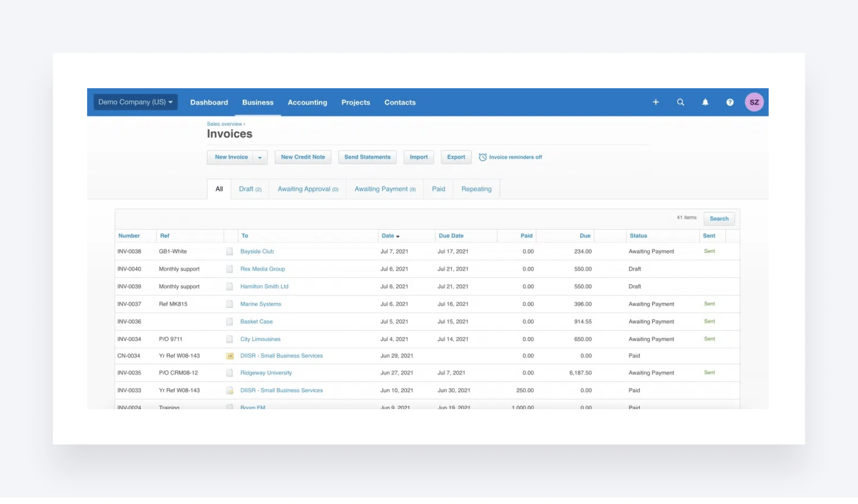Click Sent status in INV-0037 row

(x=709, y=304)
